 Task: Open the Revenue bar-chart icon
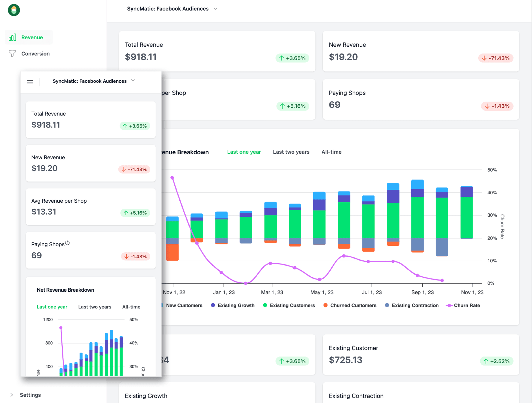[12, 37]
